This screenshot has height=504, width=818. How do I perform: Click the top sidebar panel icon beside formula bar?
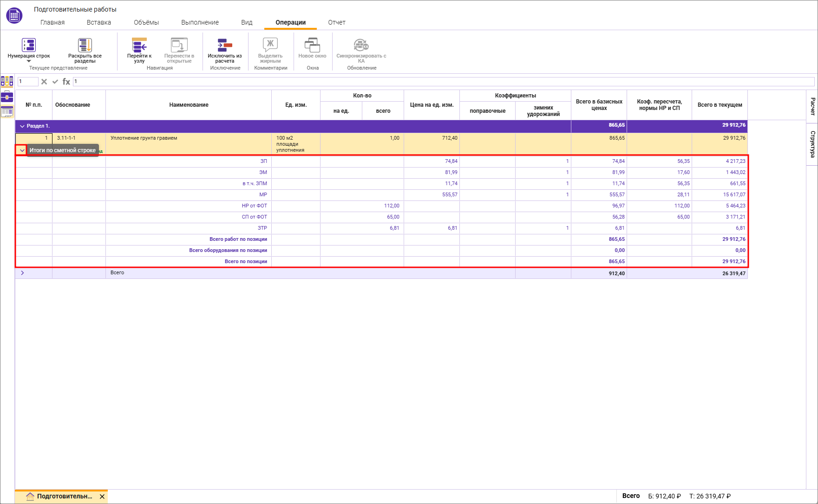[7, 82]
